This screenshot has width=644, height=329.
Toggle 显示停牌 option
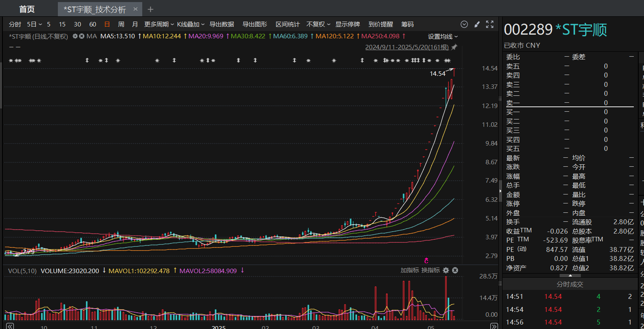[x=348, y=24]
